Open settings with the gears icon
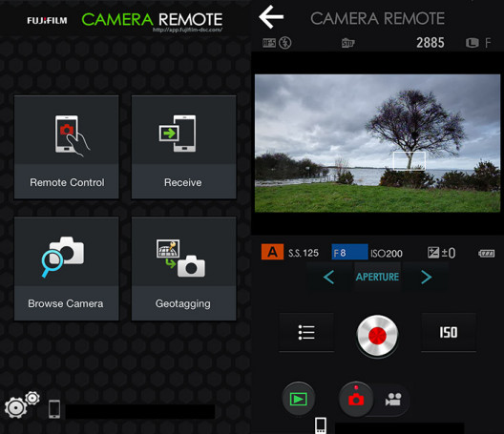504x434 pixels. click(x=22, y=405)
